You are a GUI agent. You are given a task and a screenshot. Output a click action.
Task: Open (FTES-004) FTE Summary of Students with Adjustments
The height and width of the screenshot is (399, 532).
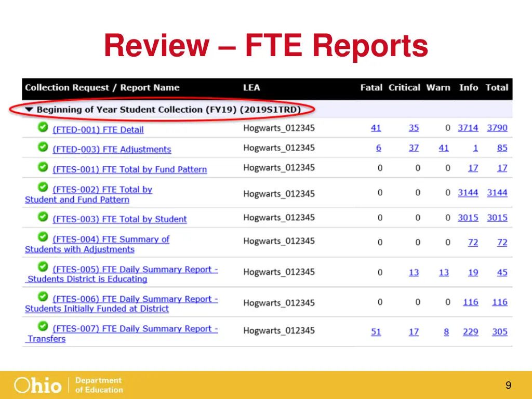coord(97,244)
